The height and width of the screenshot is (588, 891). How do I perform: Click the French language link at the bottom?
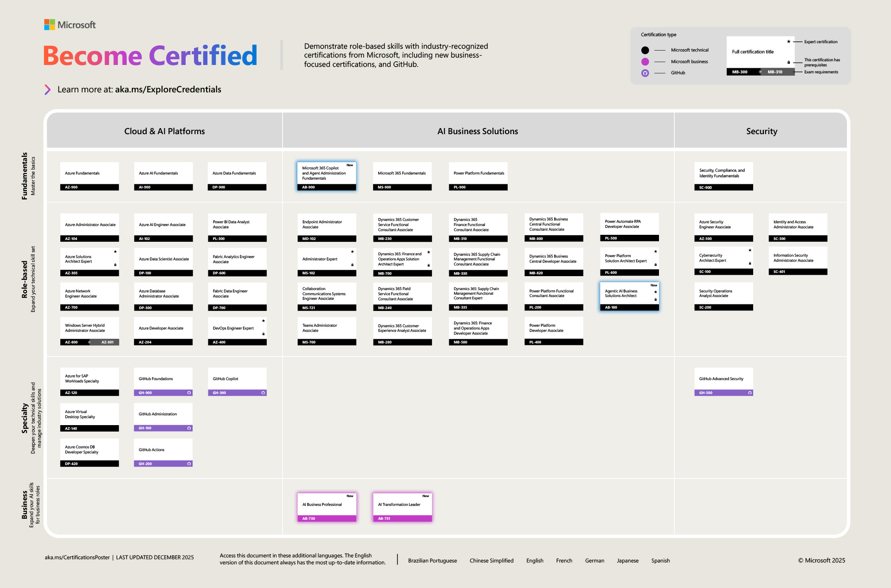(564, 561)
